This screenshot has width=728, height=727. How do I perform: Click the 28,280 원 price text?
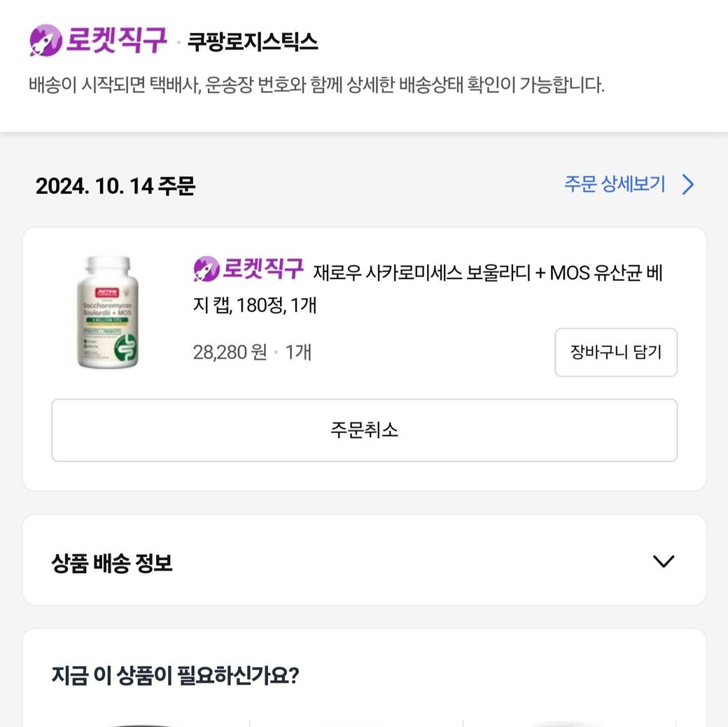(x=230, y=352)
